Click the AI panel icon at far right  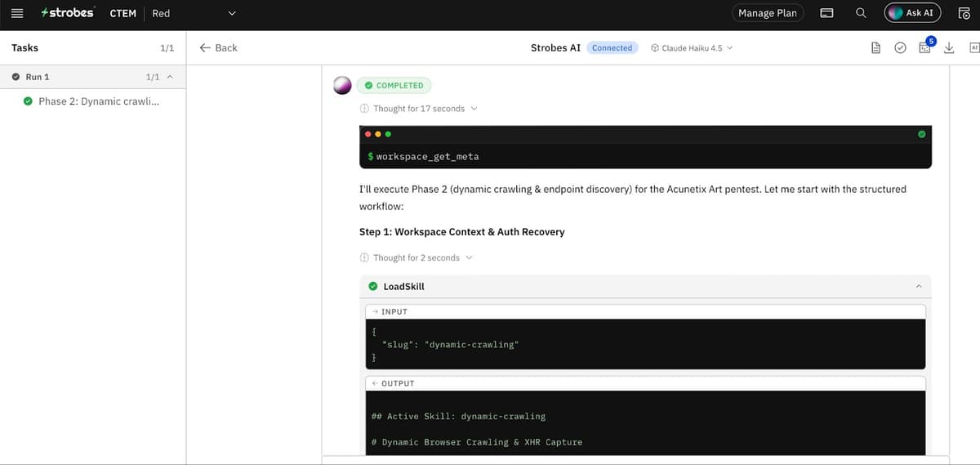click(x=974, y=48)
